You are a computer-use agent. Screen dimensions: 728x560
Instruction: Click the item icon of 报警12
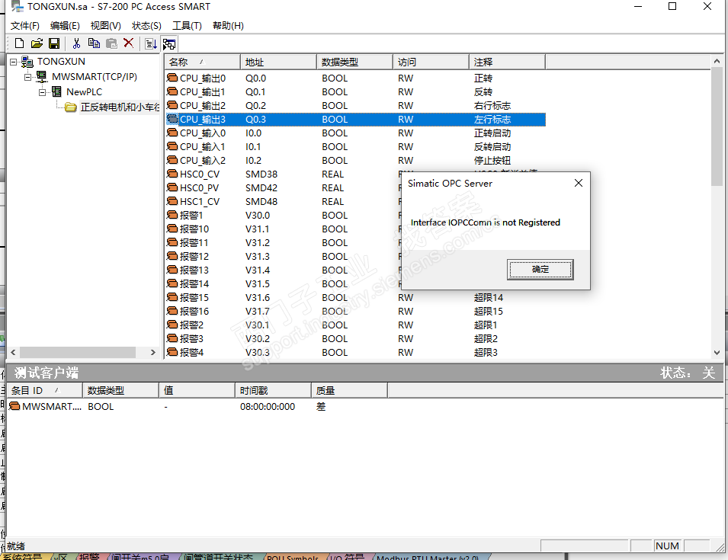point(172,256)
